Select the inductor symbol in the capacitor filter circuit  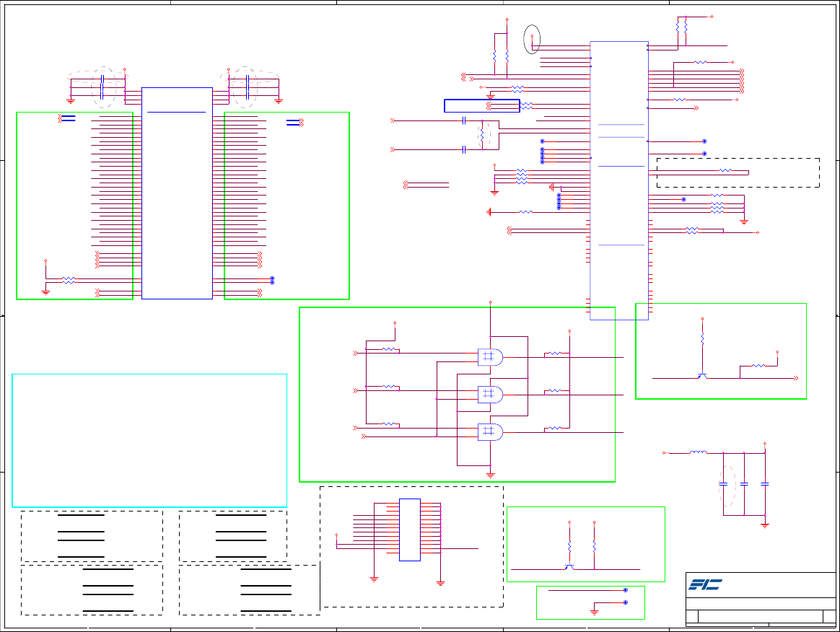(698, 452)
